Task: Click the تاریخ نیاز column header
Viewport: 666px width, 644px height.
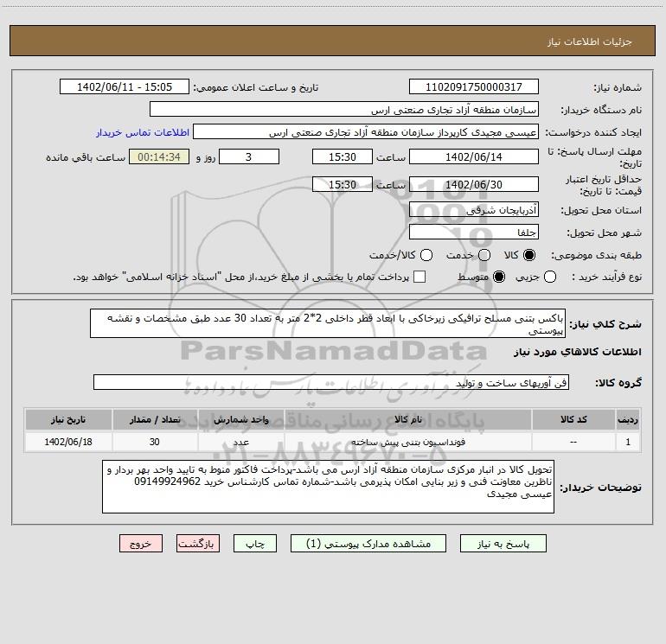Action: pos(68,419)
